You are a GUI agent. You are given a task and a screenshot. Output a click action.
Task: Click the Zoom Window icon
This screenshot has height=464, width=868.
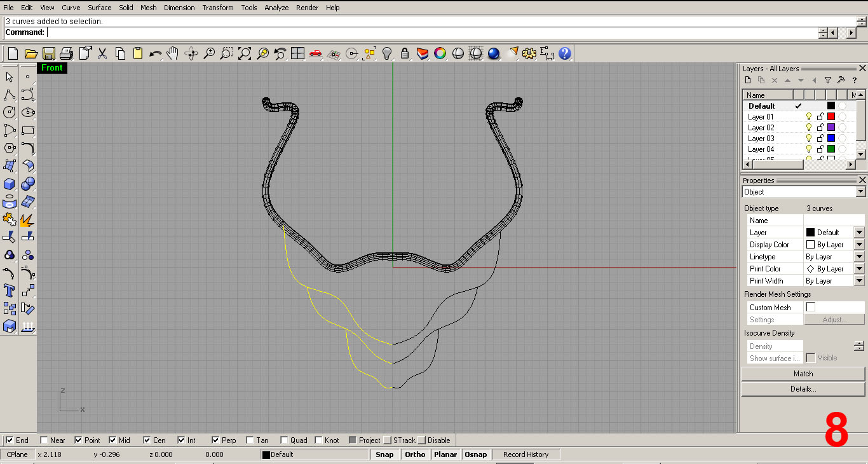click(x=227, y=53)
